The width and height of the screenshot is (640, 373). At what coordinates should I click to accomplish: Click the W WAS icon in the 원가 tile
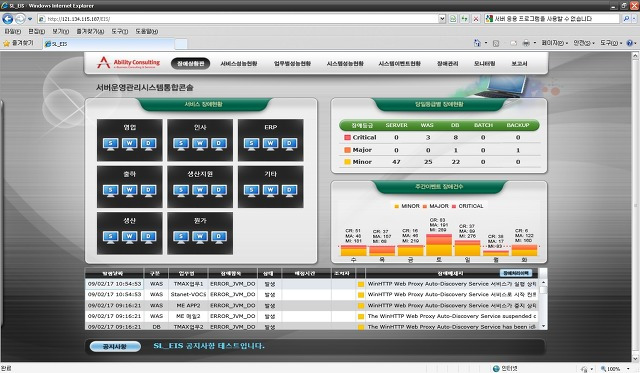coord(200,238)
